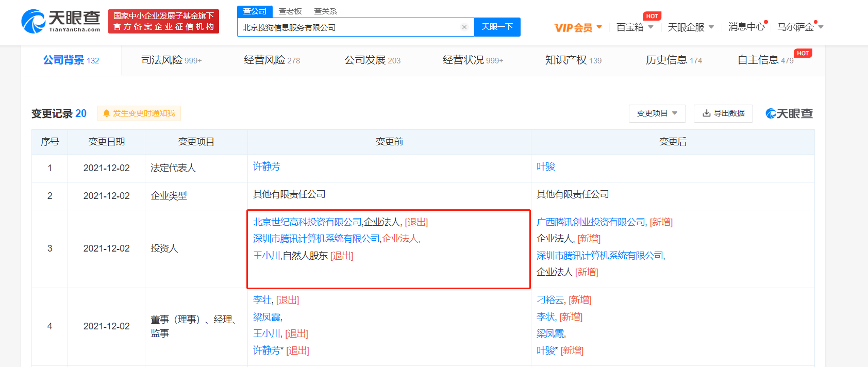Open the 许静芳 person link
This screenshot has height=367, width=868.
coord(266,166)
